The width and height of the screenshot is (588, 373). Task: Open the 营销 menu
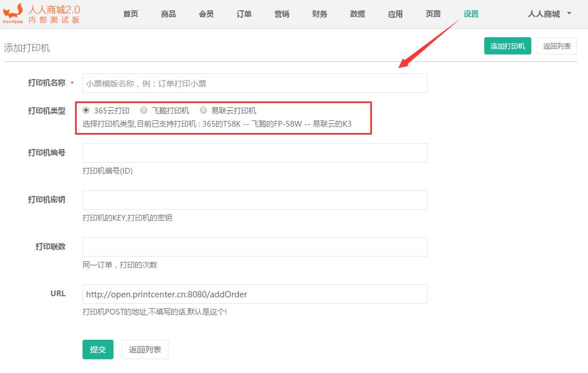pyautogui.click(x=281, y=14)
